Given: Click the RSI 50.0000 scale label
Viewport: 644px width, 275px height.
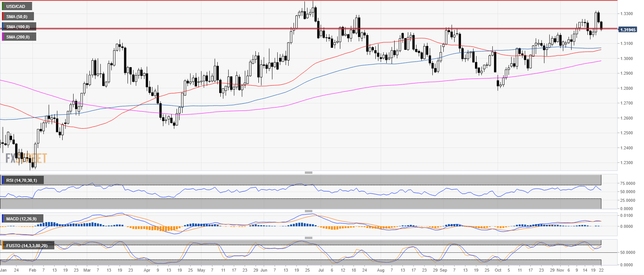Looking at the screenshot, I should [x=627, y=192].
